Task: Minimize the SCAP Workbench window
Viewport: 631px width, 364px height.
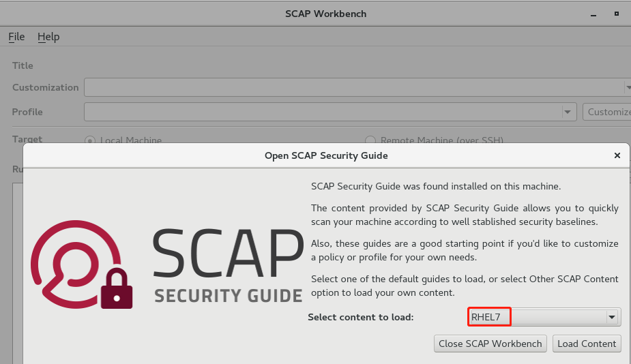Action: pyautogui.click(x=593, y=14)
